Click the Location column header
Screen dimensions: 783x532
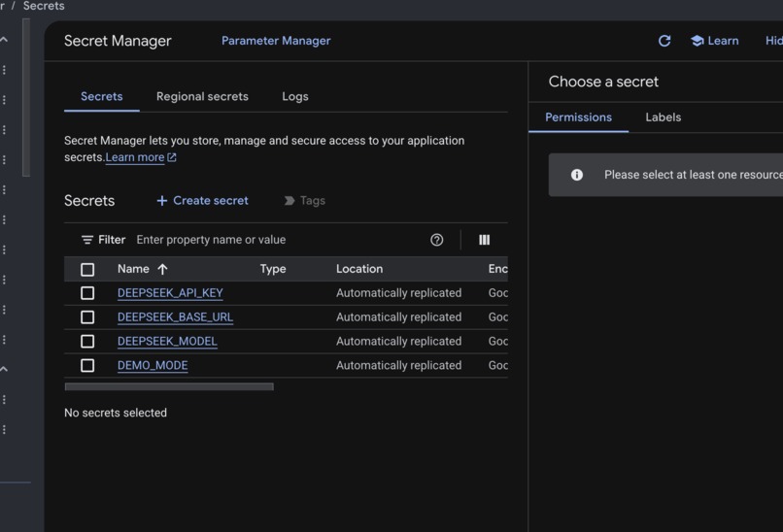[359, 269]
